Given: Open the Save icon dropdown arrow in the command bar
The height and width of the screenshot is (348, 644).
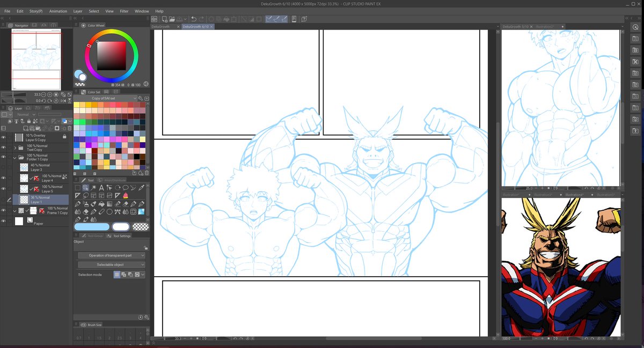Looking at the screenshot, I should 185,19.
